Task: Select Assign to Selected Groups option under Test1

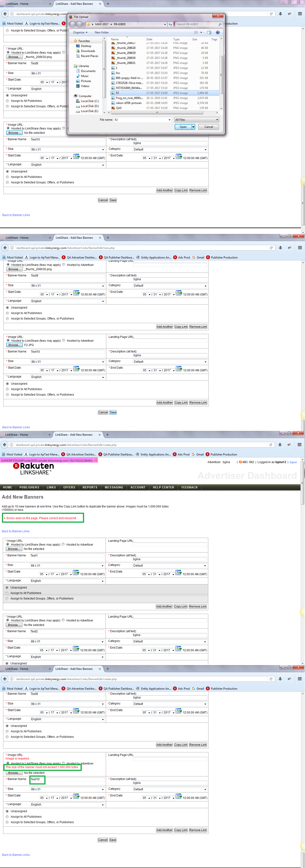Action: coord(7,599)
